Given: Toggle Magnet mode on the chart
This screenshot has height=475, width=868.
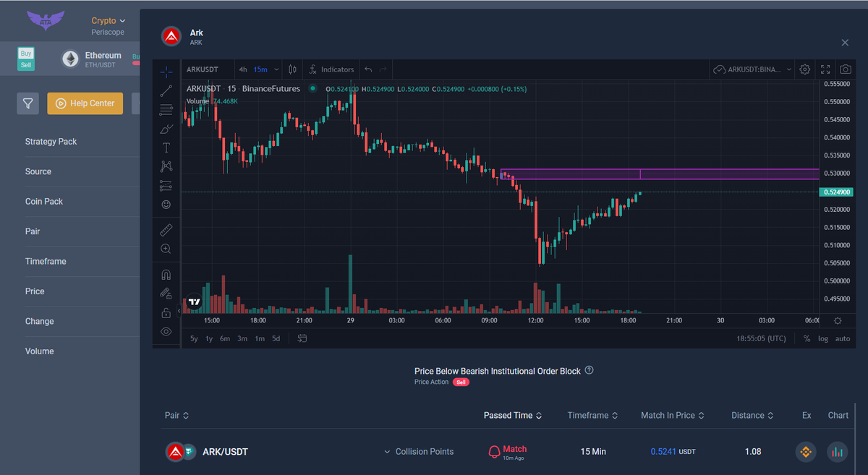Looking at the screenshot, I should (x=166, y=275).
